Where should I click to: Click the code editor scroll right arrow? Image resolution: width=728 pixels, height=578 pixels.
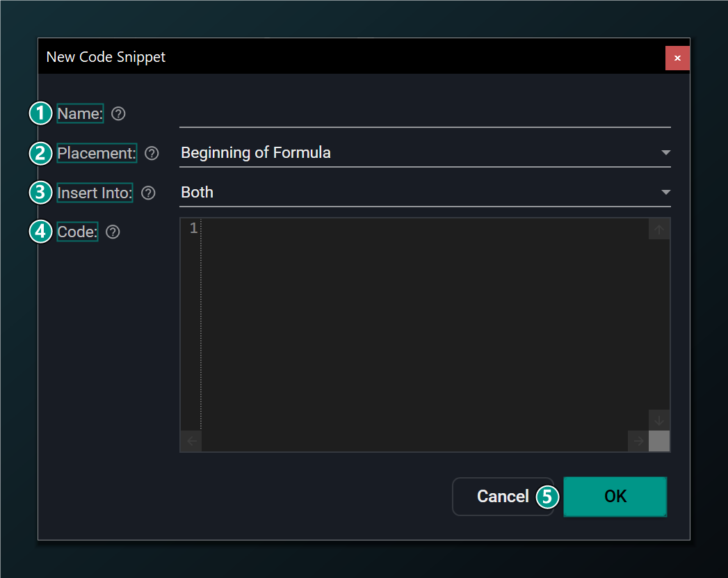coord(638,441)
